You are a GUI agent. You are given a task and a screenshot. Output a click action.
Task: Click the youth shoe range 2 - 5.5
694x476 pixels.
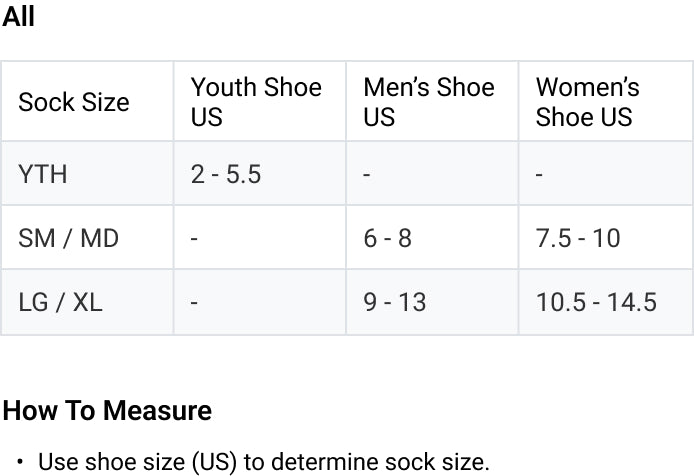point(226,174)
